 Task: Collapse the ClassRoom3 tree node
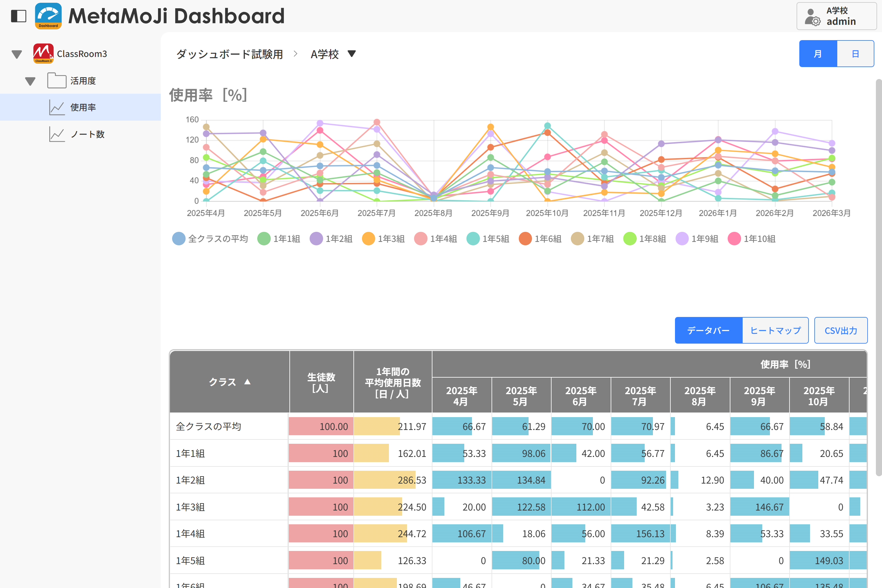point(17,55)
